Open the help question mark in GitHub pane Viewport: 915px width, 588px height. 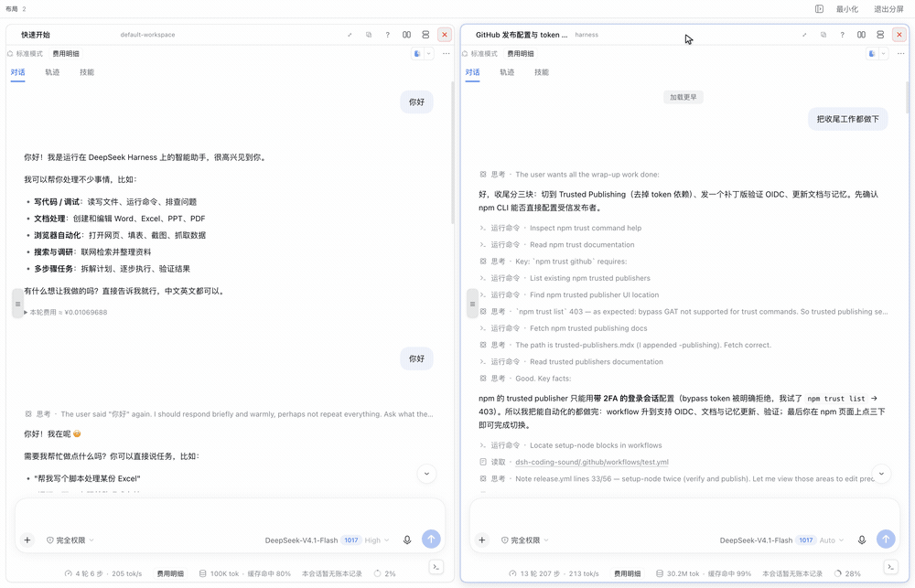pyautogui.click(x=842, y=35)
